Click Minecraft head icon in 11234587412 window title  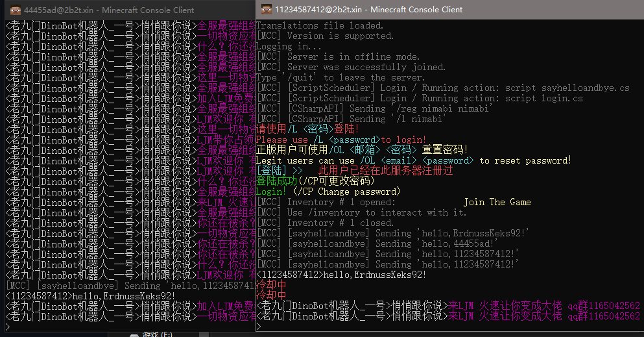pos(267,9)
